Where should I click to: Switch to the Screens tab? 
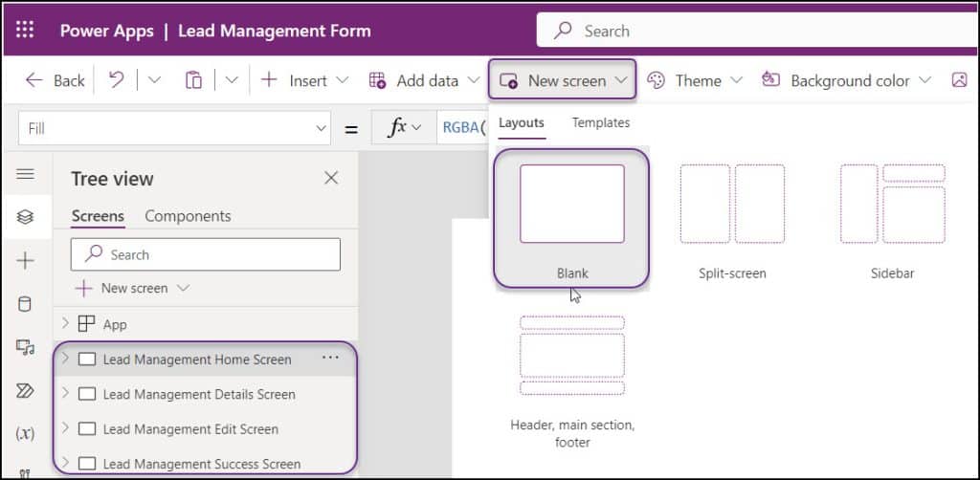(98, 216)
